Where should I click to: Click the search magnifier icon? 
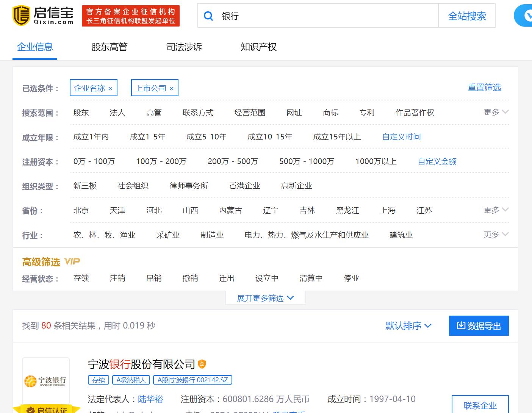tap(208, 16)
